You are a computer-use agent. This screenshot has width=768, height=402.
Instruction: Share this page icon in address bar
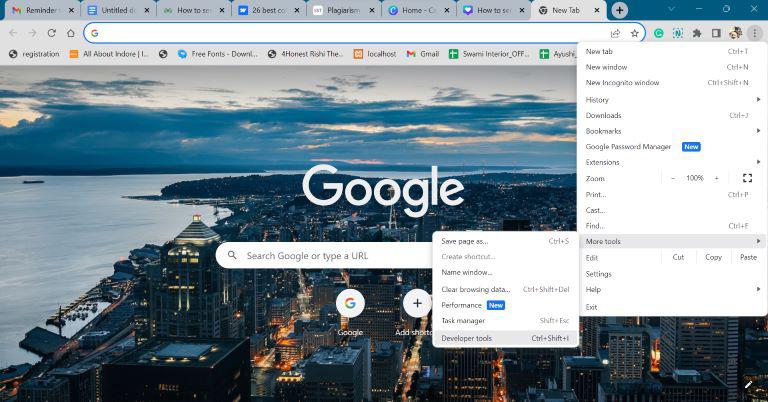pyautogui.click(x=615, y=33)
